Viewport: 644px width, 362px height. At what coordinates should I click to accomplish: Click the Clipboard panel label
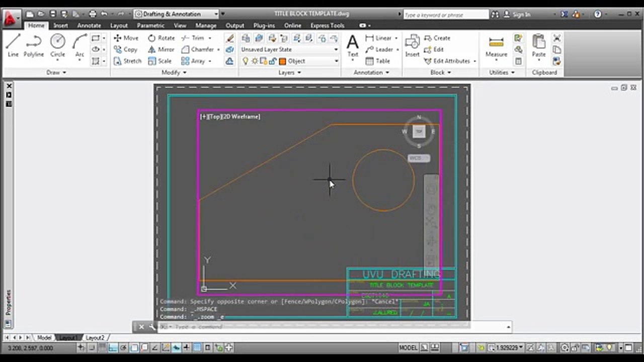(x=544, y=72)
